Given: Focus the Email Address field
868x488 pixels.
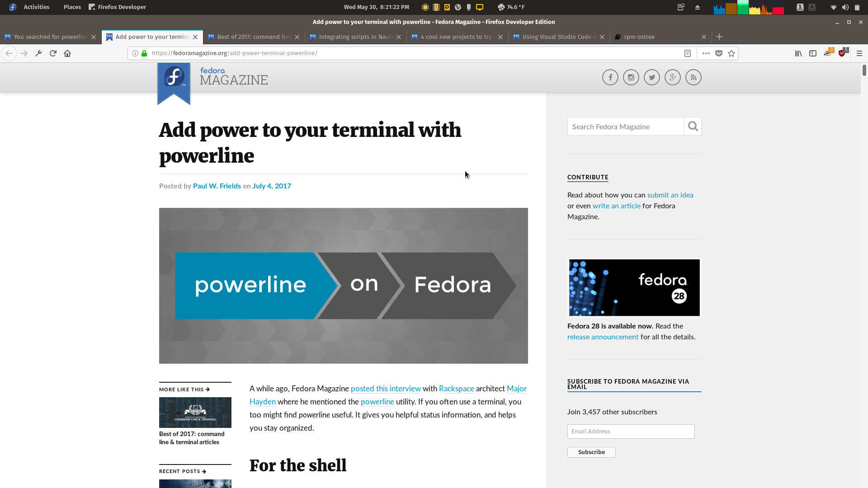Looking at the screenshot, I should click(631, 432).
